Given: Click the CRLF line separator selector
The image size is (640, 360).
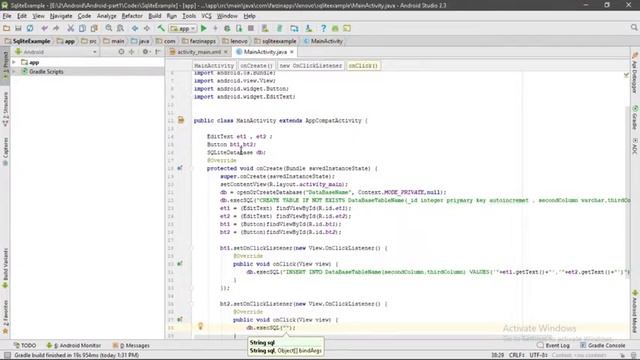Looking at the screenshot, I should 517,355.
